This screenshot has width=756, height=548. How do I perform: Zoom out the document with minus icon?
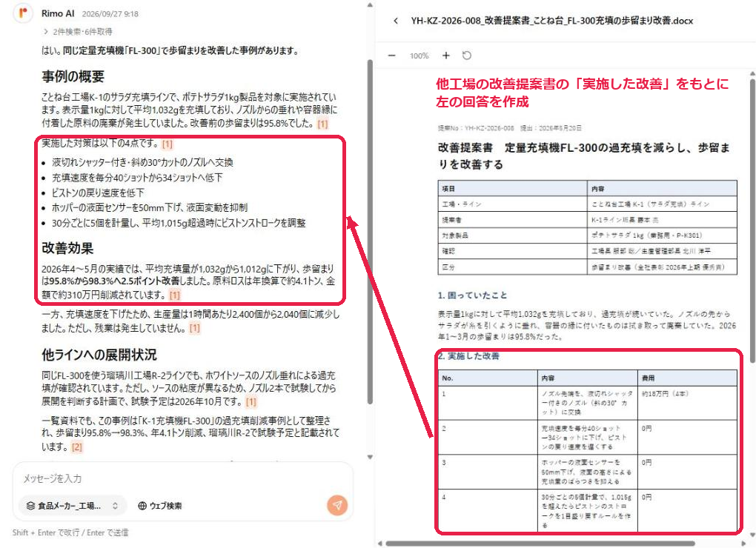point(391,56)
